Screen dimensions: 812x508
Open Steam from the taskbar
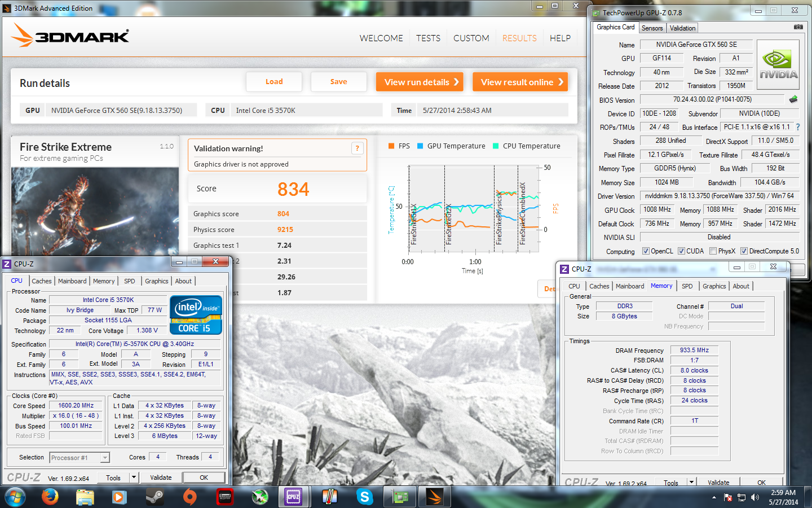pyautogui.click(x=154, y=497)
